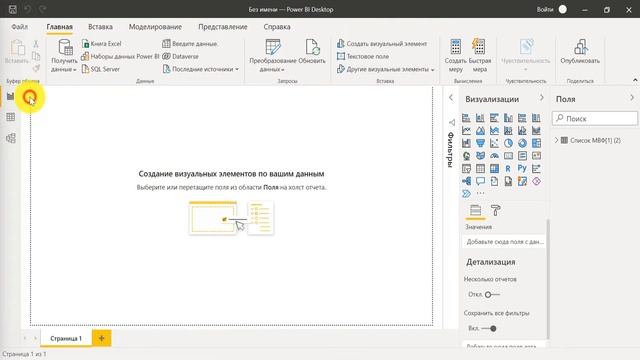640x360 pixels.
Task: Click Войти to sign in
Action: 545,9
